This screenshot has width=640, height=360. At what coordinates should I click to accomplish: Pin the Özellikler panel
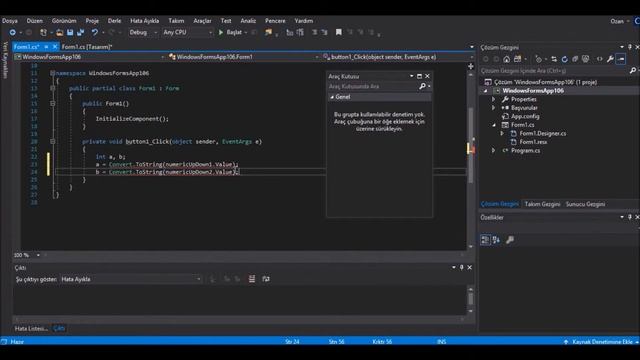(x=630, y=217)
